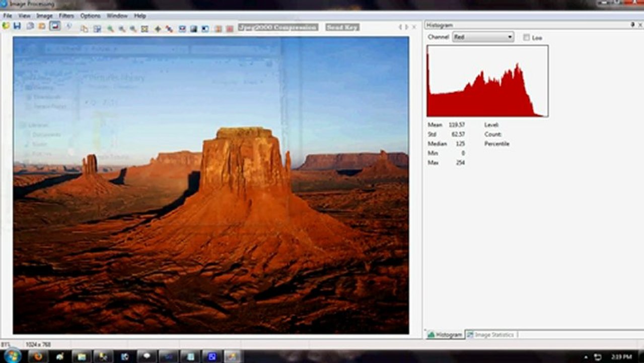Click the Std value 62.57
The width and height of the screenshot is (644, 363).
point(458,134)
